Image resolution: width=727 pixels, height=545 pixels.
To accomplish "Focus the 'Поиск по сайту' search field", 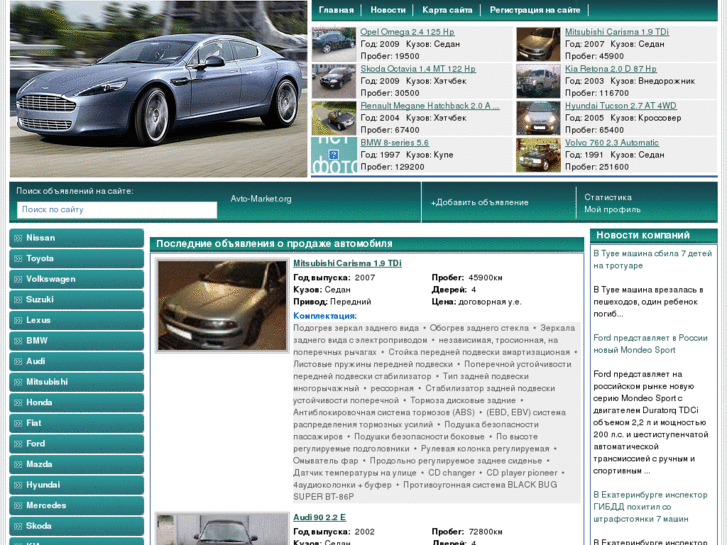I will coord(117,210).
